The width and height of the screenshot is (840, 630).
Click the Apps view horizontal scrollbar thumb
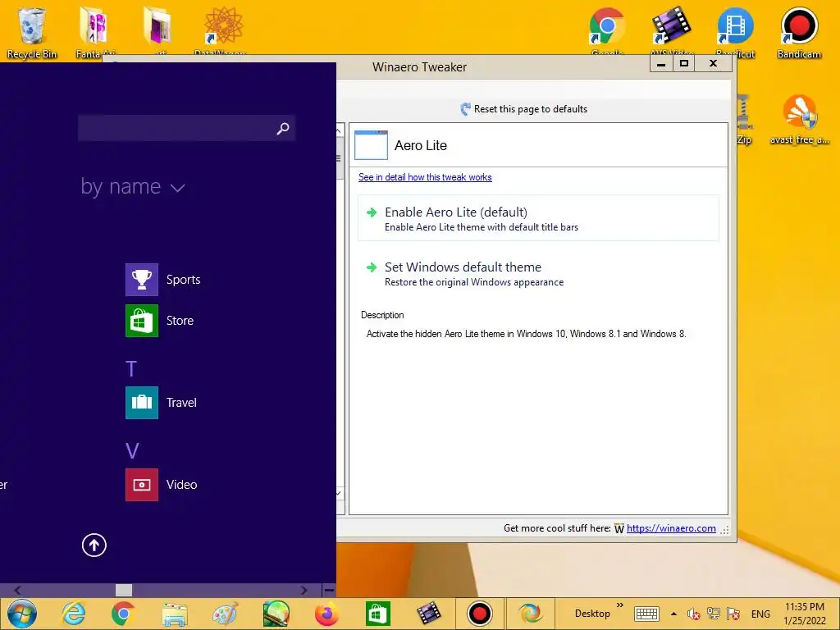pos(124,590)
